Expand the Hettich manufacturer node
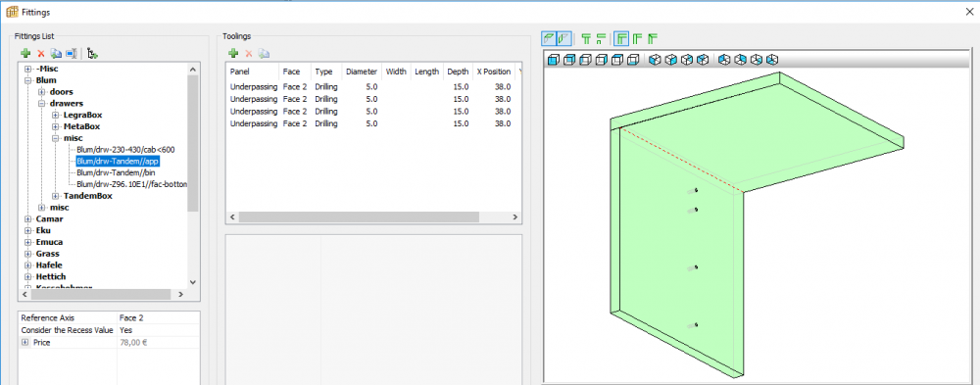Image resolution: width=980 pixels, height=385 pixels. point(28,277)
